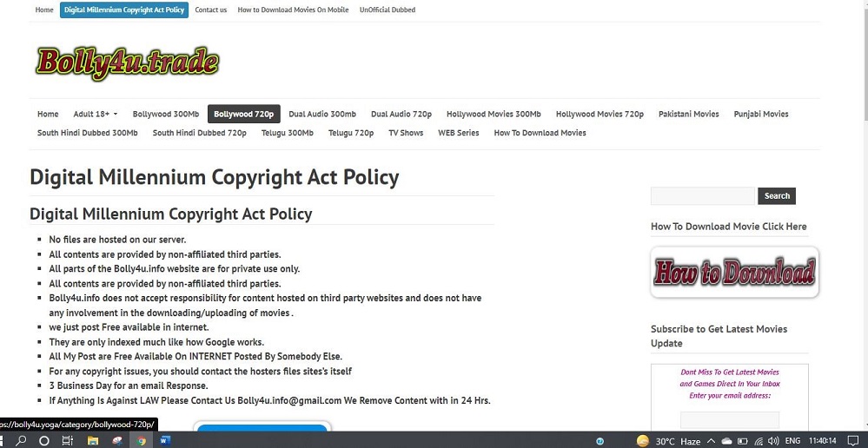Go to Hollywood Movies 300Mb category
The height and width of the screenshot is (448, 868).
coord(494,114)
